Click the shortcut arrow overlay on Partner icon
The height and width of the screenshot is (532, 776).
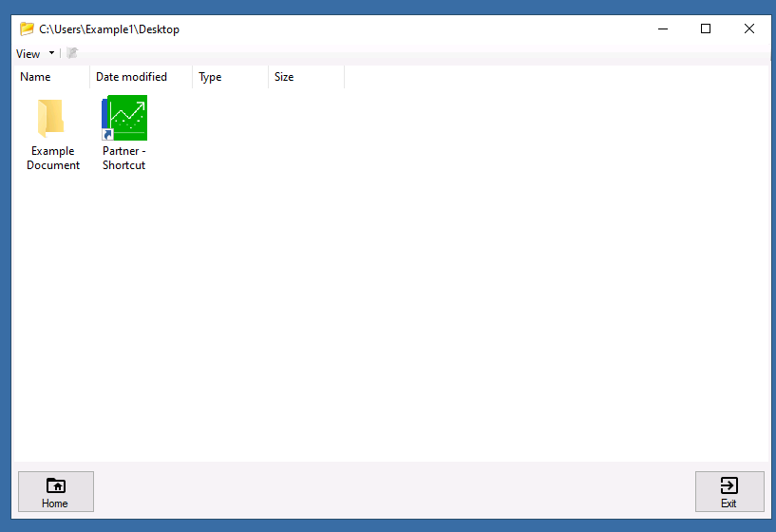coord(107,135)
